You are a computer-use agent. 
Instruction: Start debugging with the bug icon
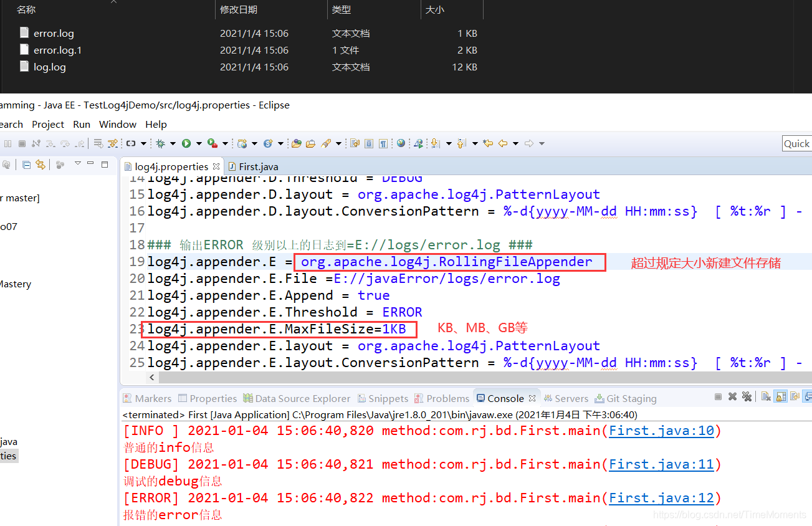[x=160, y=143]
